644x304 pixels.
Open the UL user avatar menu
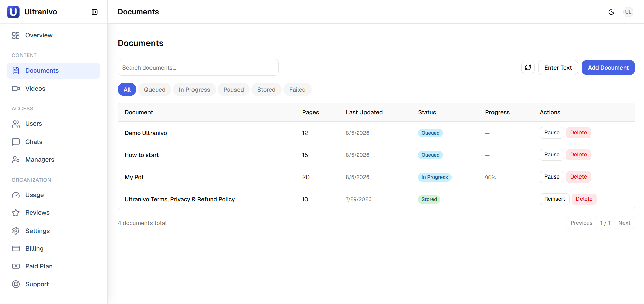(628, 12)
